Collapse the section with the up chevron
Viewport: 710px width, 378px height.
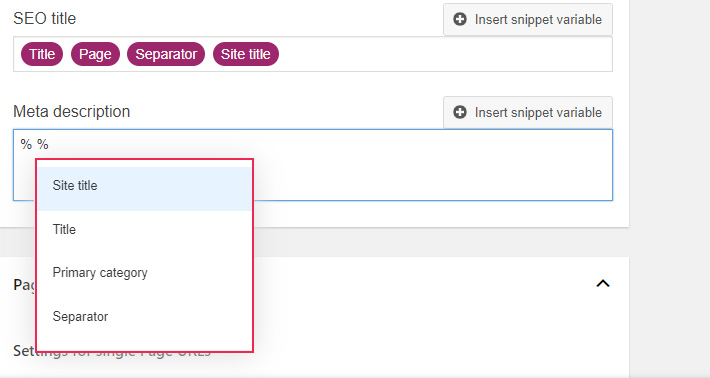coord(603,283)
